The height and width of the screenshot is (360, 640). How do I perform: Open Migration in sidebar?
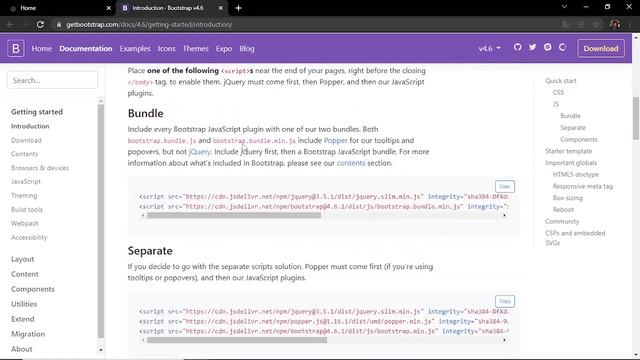pyautogui.click(x=28, y=334)
